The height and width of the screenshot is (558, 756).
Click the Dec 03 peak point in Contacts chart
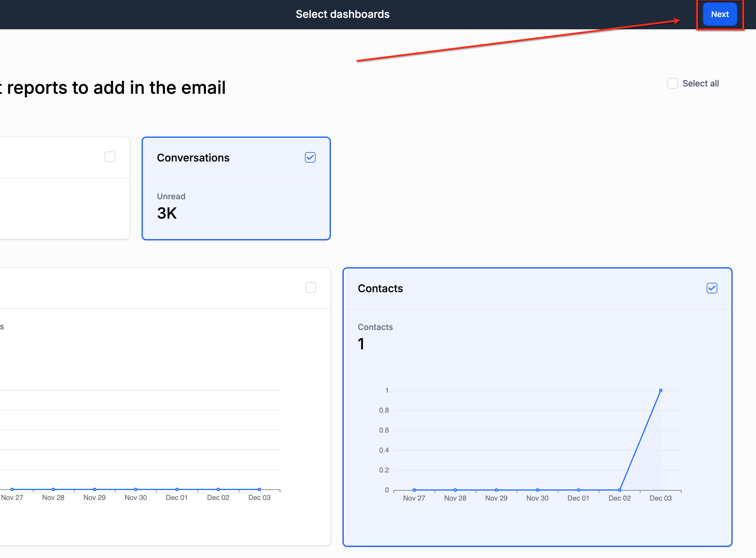660,390
